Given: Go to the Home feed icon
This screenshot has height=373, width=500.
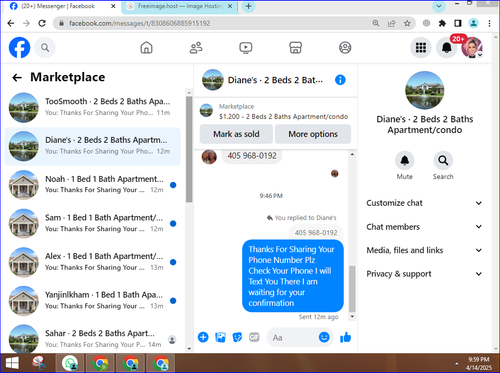Looking at the screenshot, I should pos(146,48).
